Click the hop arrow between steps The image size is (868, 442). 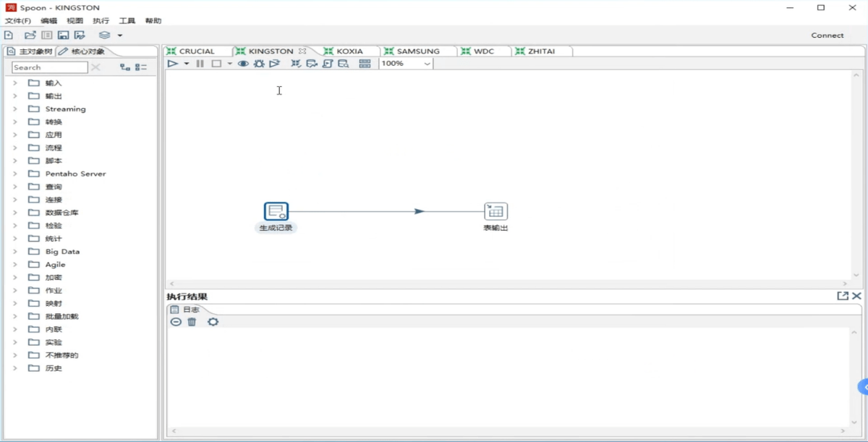pos(420,211)
